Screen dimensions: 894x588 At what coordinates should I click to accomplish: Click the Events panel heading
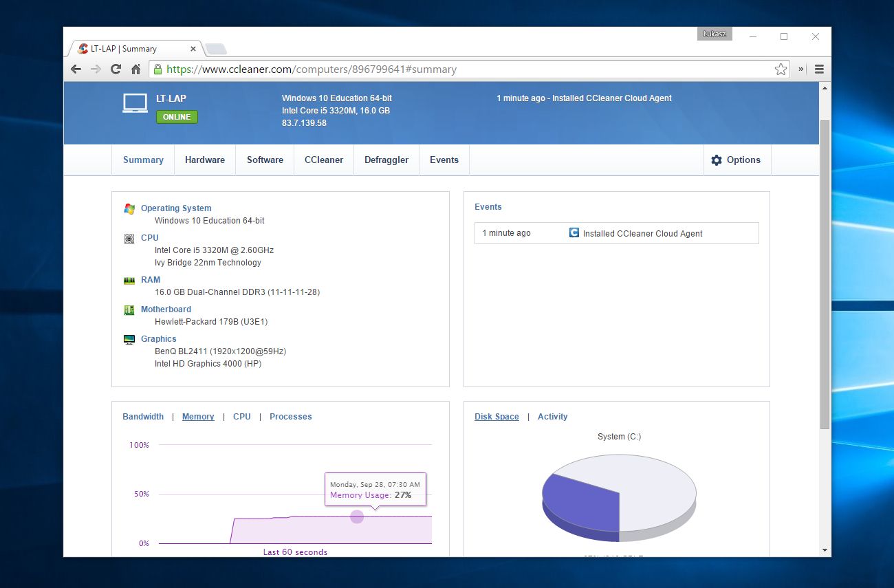(488, 207)
